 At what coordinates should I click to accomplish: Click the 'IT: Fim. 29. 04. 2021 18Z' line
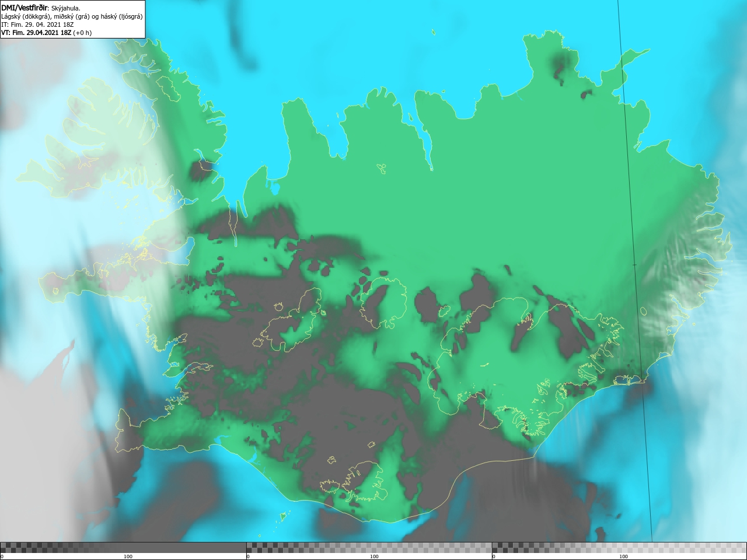37,24
